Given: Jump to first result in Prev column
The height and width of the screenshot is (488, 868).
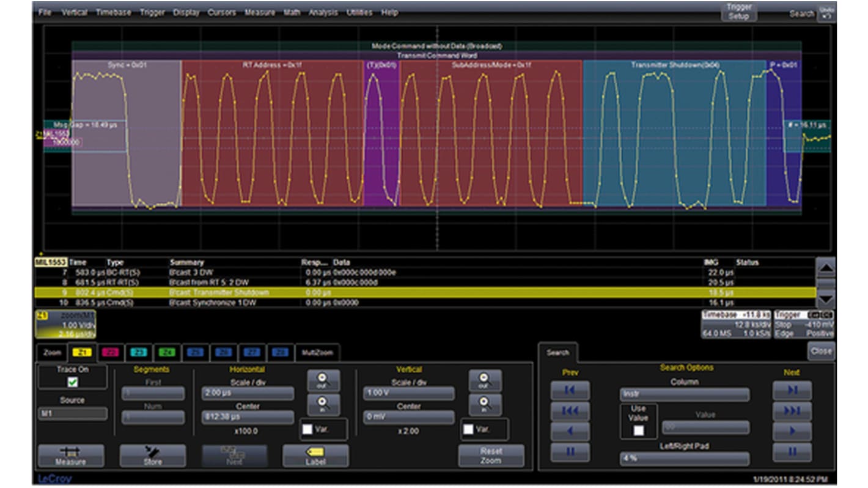Looking at the screenshot, I should 570,390.
